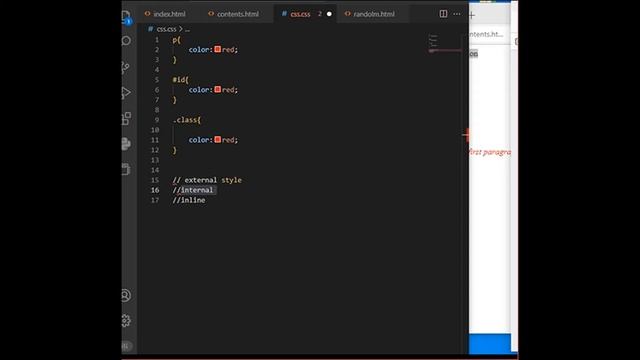Click the '// external style' comment
Viewport: 640px width, 360px height.
(207, 180)
